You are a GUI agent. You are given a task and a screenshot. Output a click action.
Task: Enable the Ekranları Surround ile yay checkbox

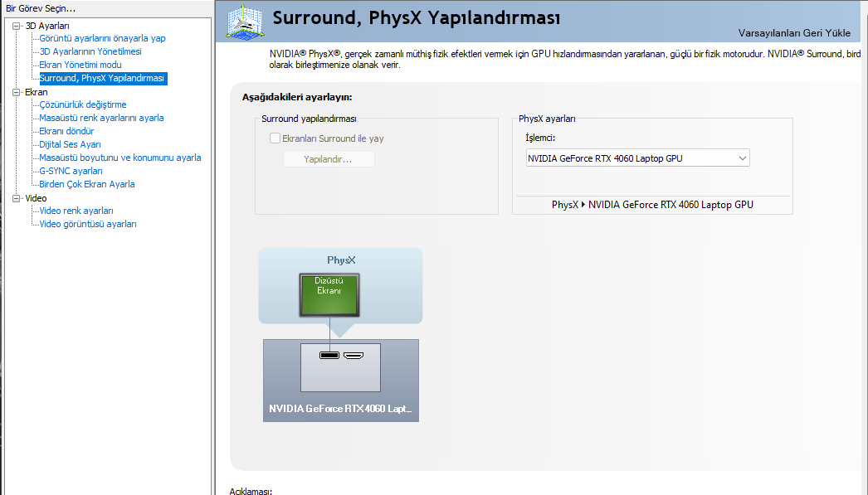click(275, 138)
